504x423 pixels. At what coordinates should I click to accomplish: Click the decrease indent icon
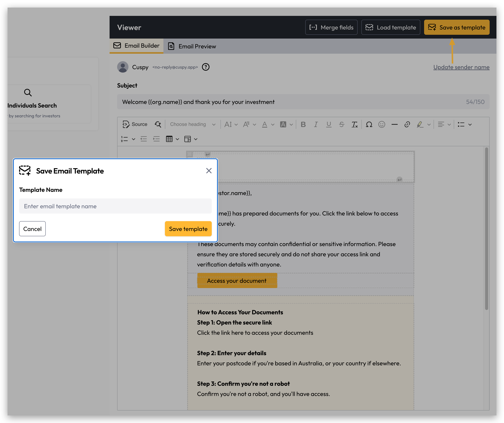144,139
